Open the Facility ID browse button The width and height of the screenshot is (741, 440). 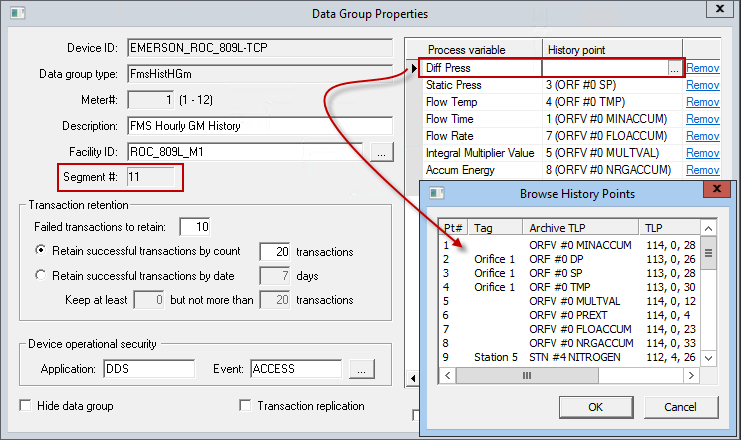(381, 153)
